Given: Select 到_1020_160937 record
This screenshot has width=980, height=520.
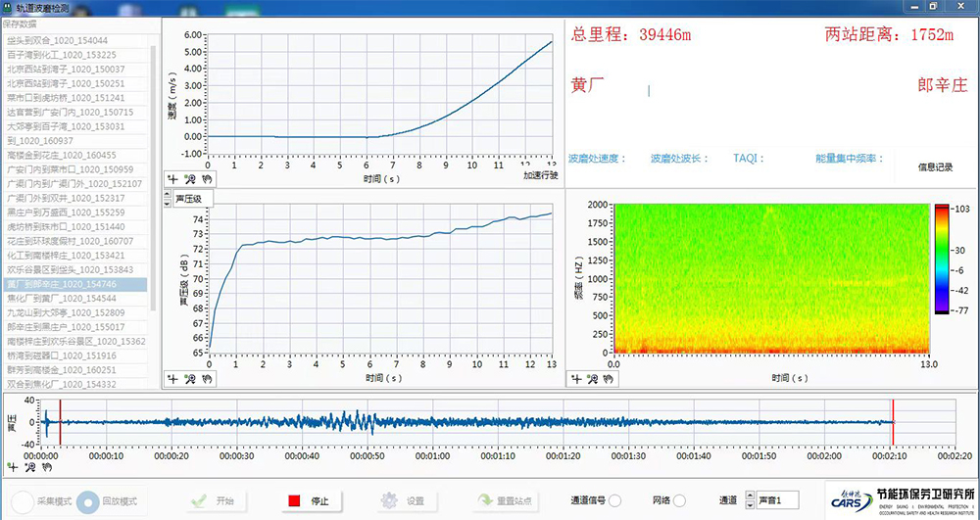Looking at the screenshot, I should pyautogui.click(x=74, y=141).
